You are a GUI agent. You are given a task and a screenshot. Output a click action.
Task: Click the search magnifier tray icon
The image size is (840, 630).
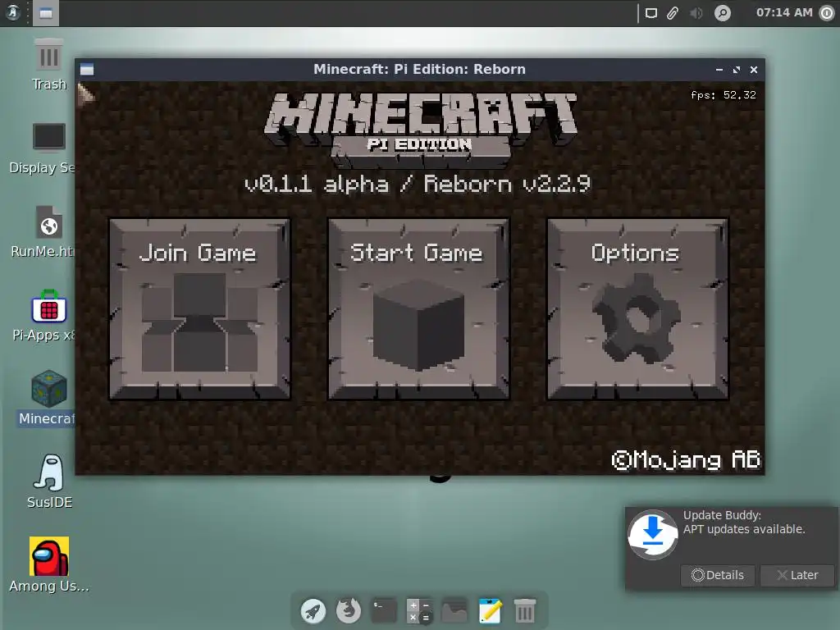723,13
